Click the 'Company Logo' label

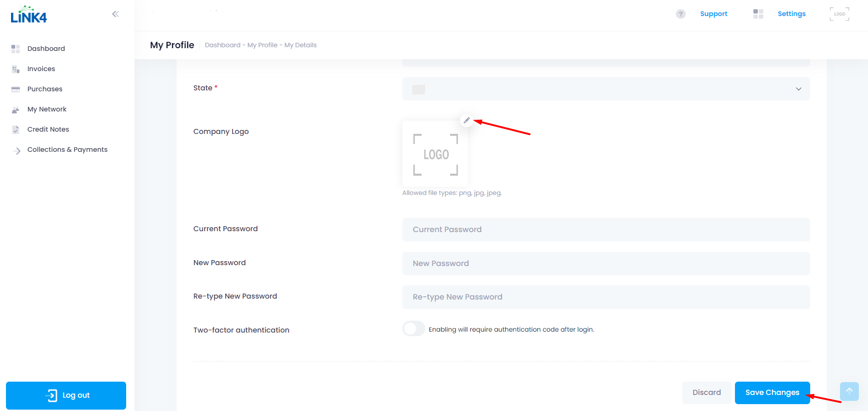pyautogui.click(x=221, y=132)
